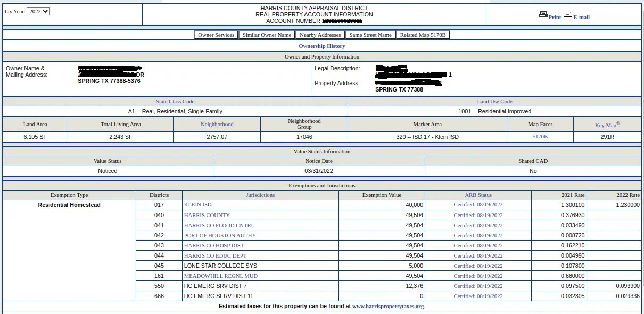
Task: Select the HC EMERG SRV DIST 7 text
Action: [x=216, y=286]
